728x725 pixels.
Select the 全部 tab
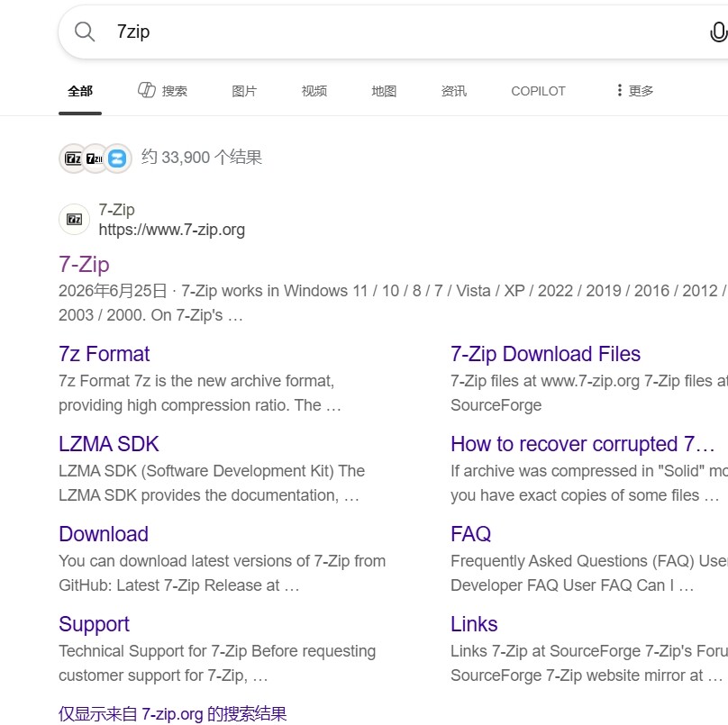point(80,91)
